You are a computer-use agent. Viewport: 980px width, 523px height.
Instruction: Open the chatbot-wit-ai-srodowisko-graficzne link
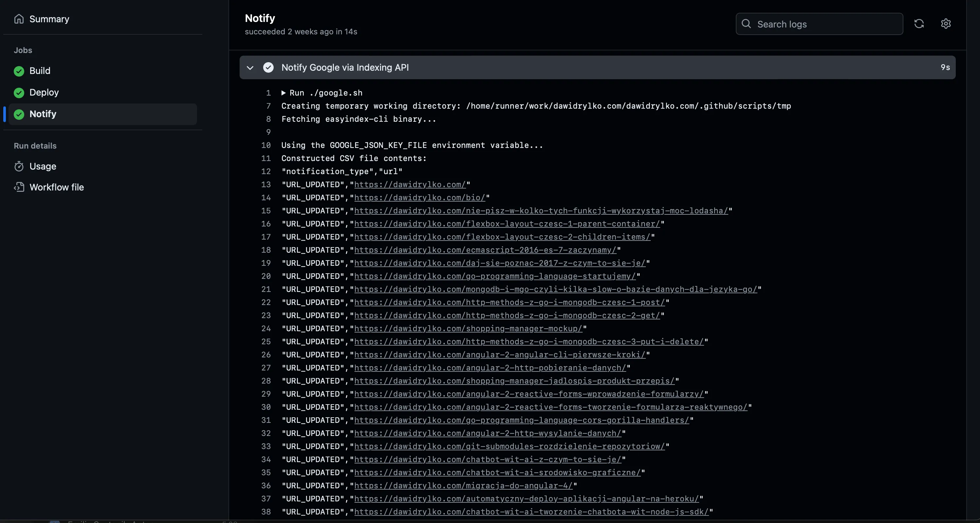497,473
